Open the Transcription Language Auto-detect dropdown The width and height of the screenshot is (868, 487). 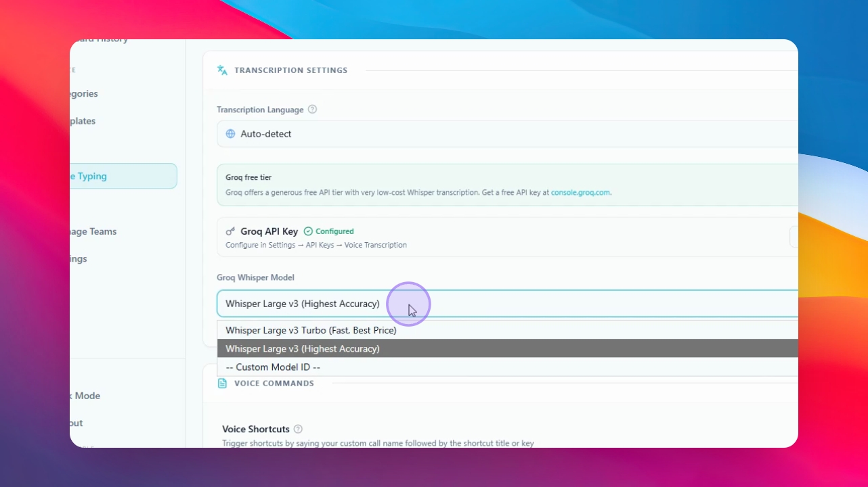[x=507, y=134]
